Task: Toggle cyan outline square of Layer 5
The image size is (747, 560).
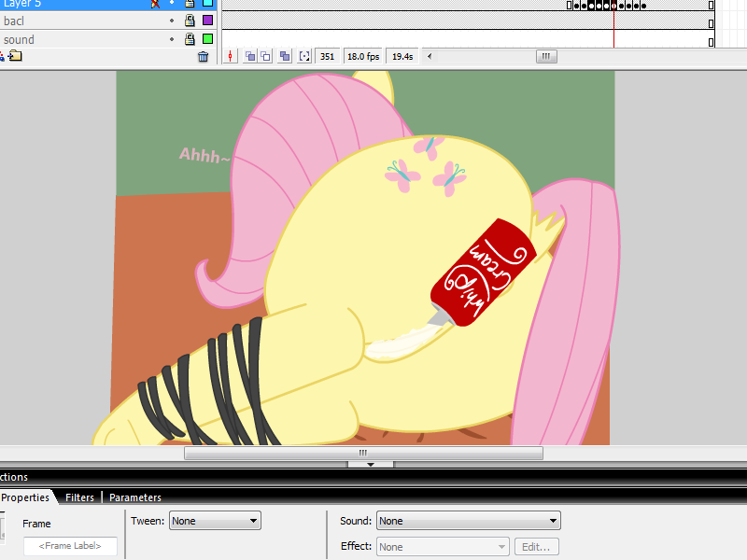Action: coord(207,4)
